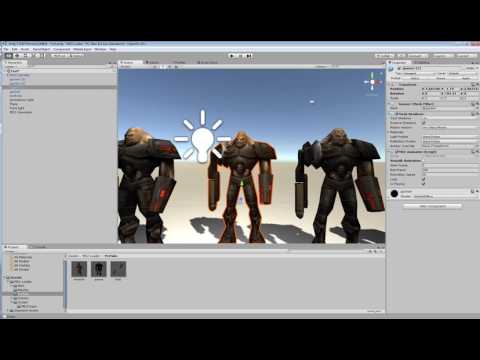Viewport: 480px width, 360px height.
Task: Select Plane in Hierarchy
Action: point(14,104)
